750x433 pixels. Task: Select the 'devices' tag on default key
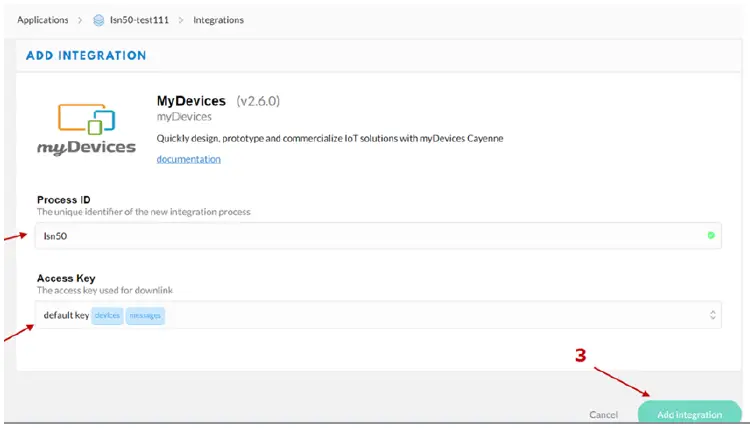click(107, 315)
